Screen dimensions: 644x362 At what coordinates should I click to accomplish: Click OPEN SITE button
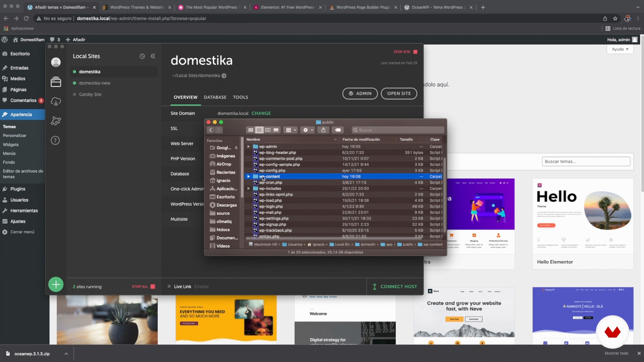pyautogui.click(x=399, y=94)
